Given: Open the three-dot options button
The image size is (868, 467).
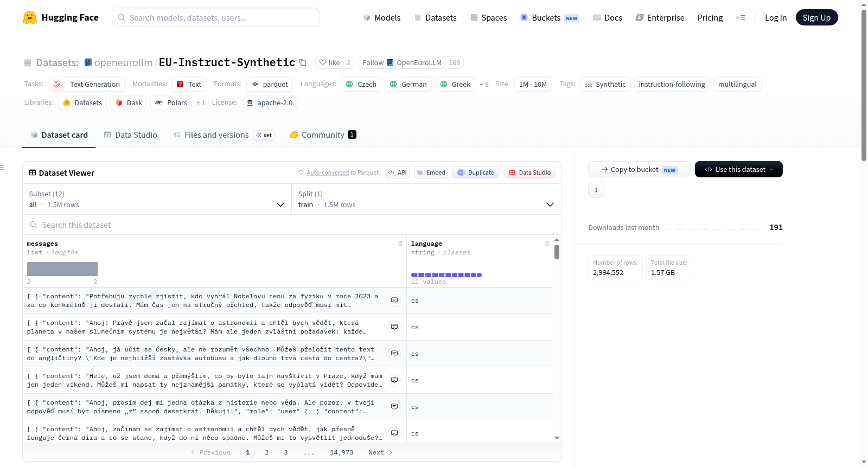Looking at the screenshot, I should point(596,190).
